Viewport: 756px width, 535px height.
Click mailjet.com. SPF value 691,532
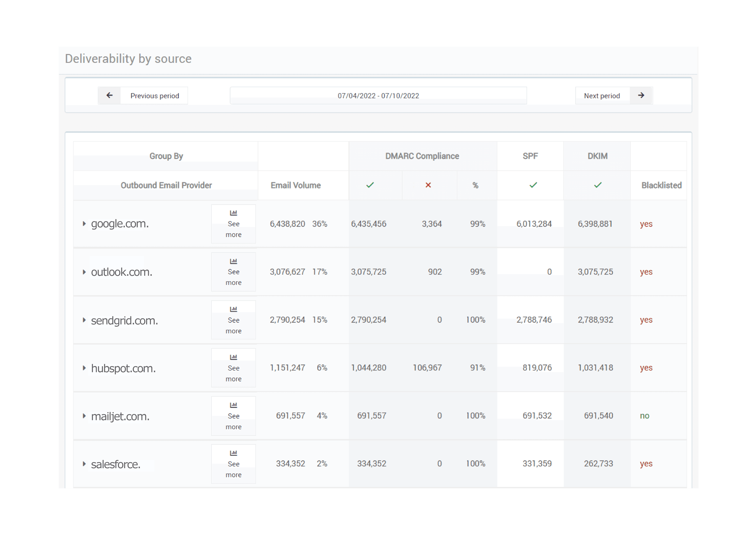coord(537,416)
